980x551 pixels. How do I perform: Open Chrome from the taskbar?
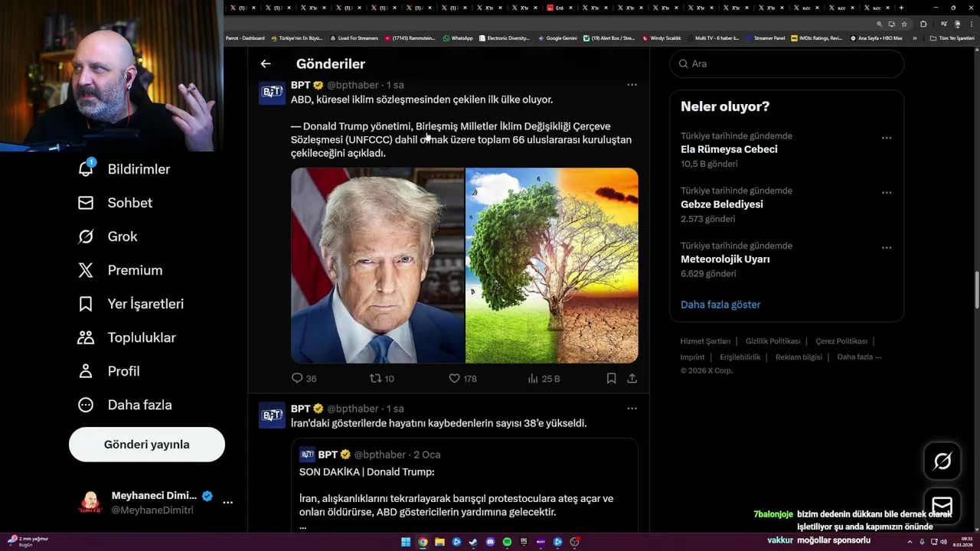tap(423, 542)
